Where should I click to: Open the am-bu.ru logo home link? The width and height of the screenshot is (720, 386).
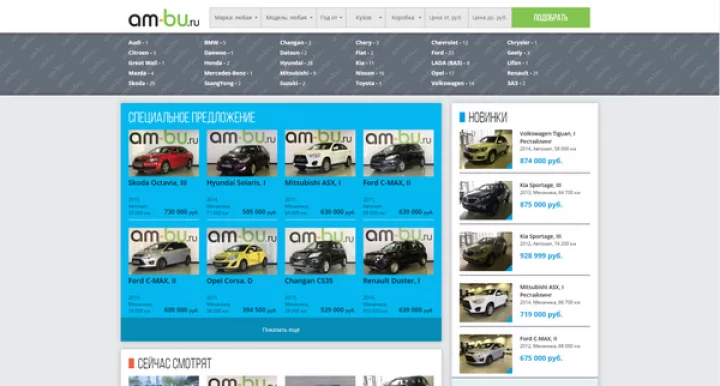[x=163, y=18]
